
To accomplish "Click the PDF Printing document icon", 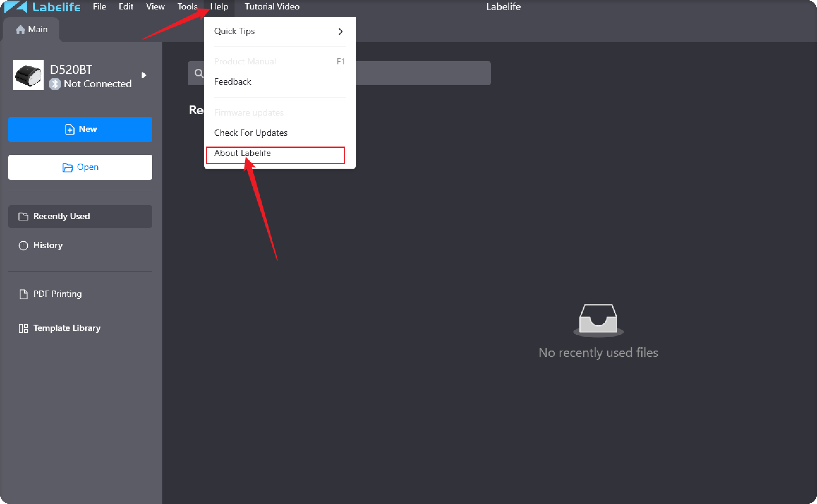I will click(x=23, y=294).
